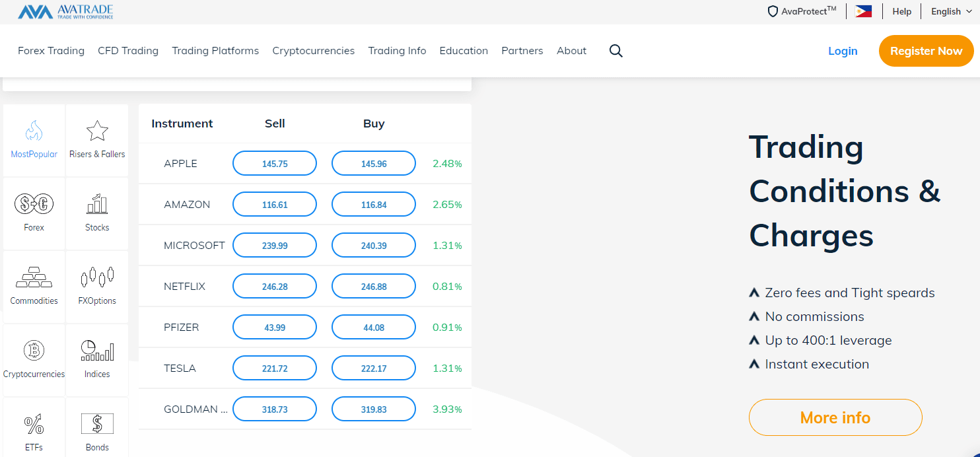Click the Login link
The width and height of the screenshot is (980, 457).
pos(843,51)
